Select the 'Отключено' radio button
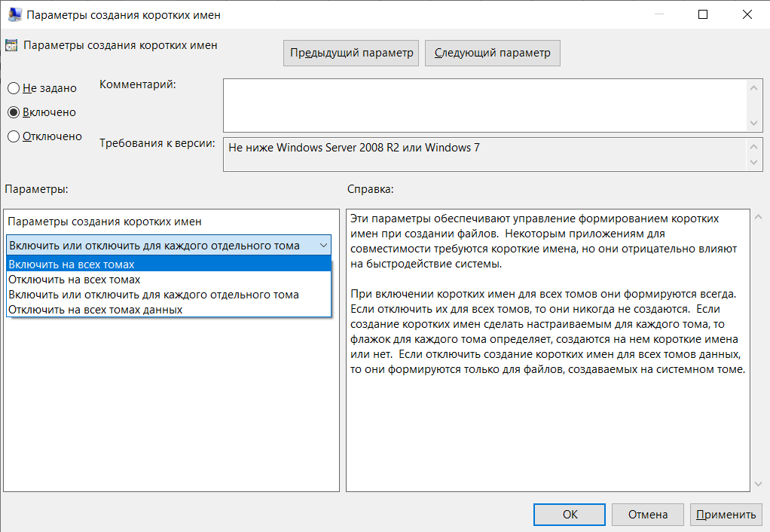 pyautogui.click(x=14, y=137)
